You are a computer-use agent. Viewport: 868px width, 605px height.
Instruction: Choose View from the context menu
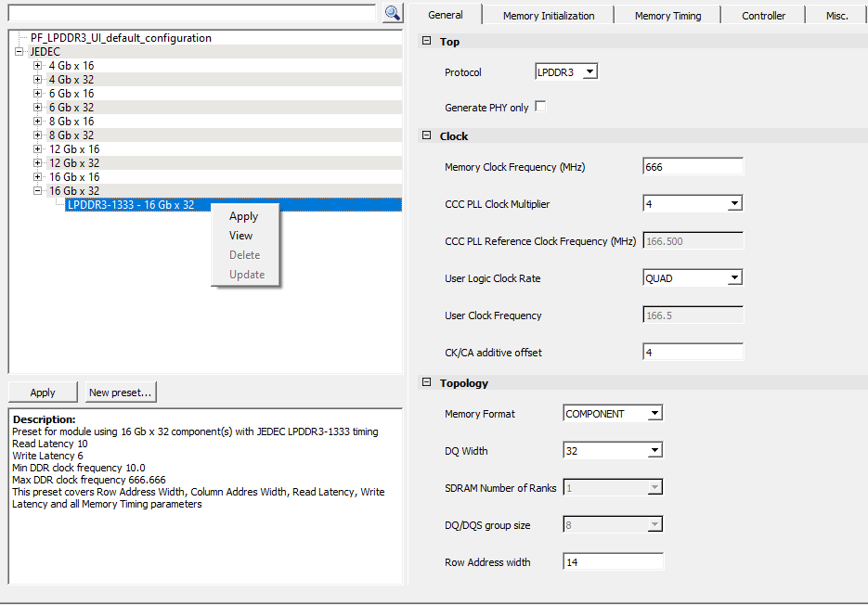[240, 236]
